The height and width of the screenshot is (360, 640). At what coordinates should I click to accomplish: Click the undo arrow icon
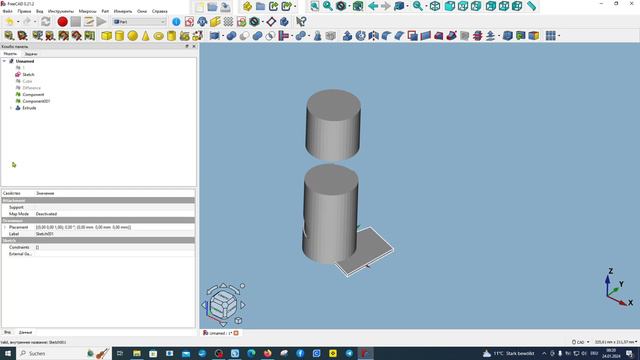coord(9,22)
